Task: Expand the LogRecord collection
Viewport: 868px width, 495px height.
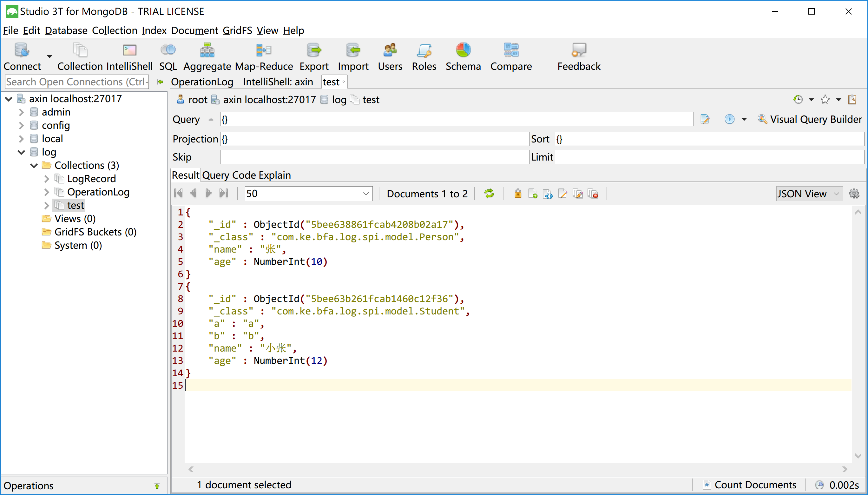Action: coord(47,179)
